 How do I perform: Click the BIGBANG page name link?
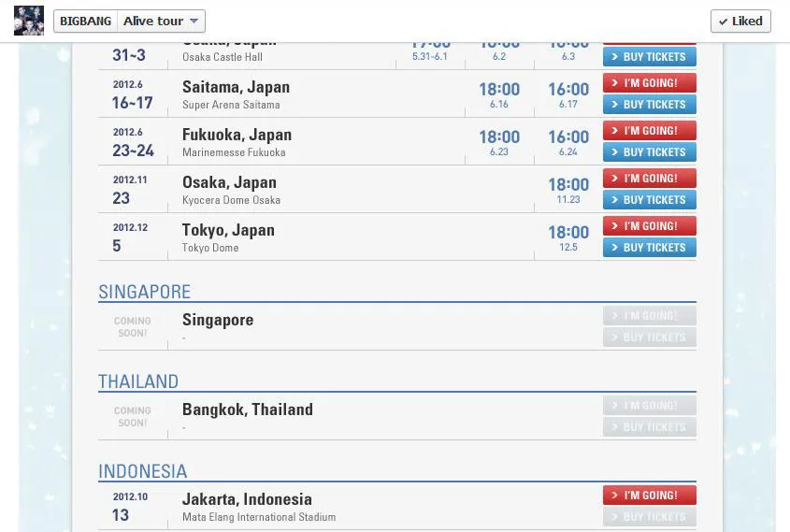86,22
